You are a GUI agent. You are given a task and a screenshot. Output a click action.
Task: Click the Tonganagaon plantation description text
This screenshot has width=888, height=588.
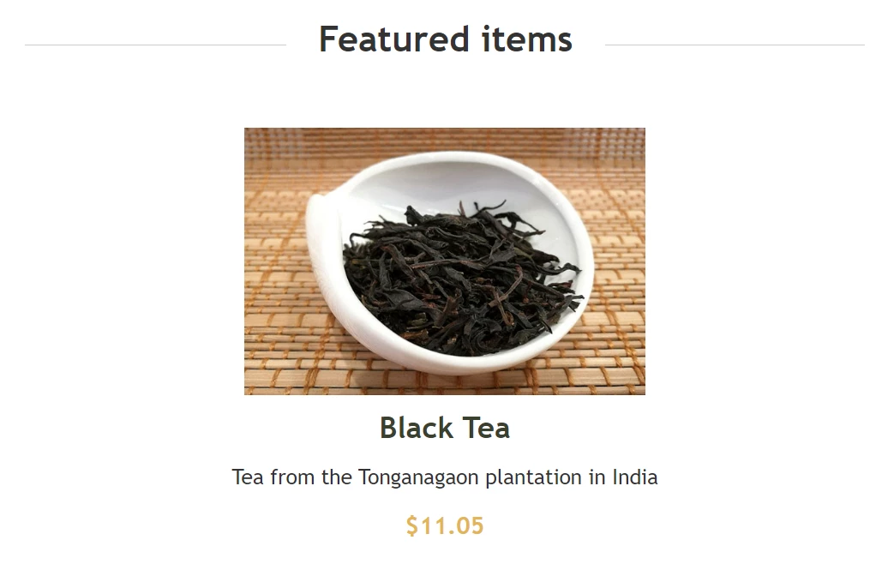(x=445, y=477)
